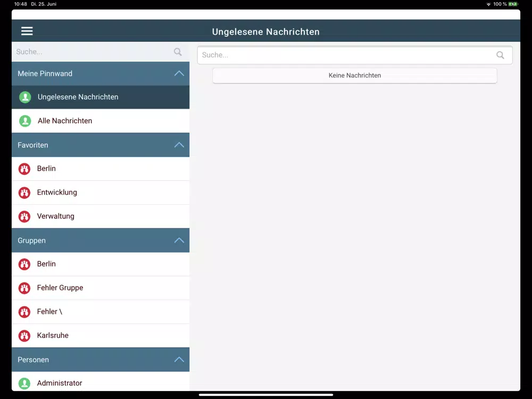Open the Entwicklung favorite

(x=101, y=193)
